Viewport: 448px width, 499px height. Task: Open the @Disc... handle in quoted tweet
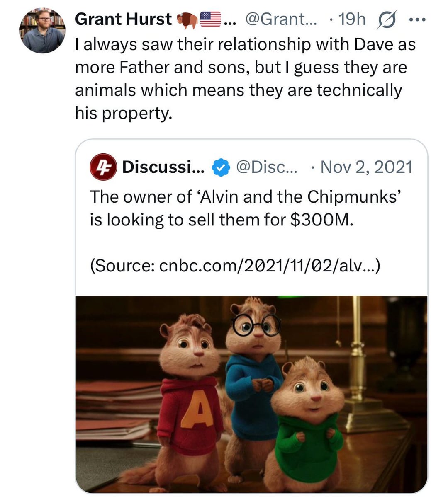point(266,167)
